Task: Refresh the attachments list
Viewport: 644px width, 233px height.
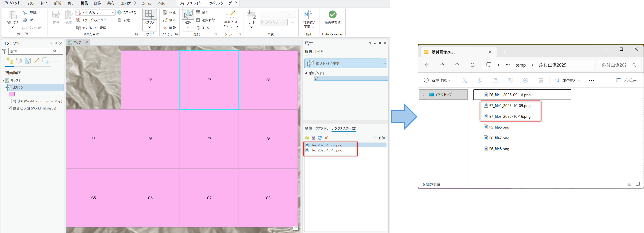Action: [x=320, y=138]
